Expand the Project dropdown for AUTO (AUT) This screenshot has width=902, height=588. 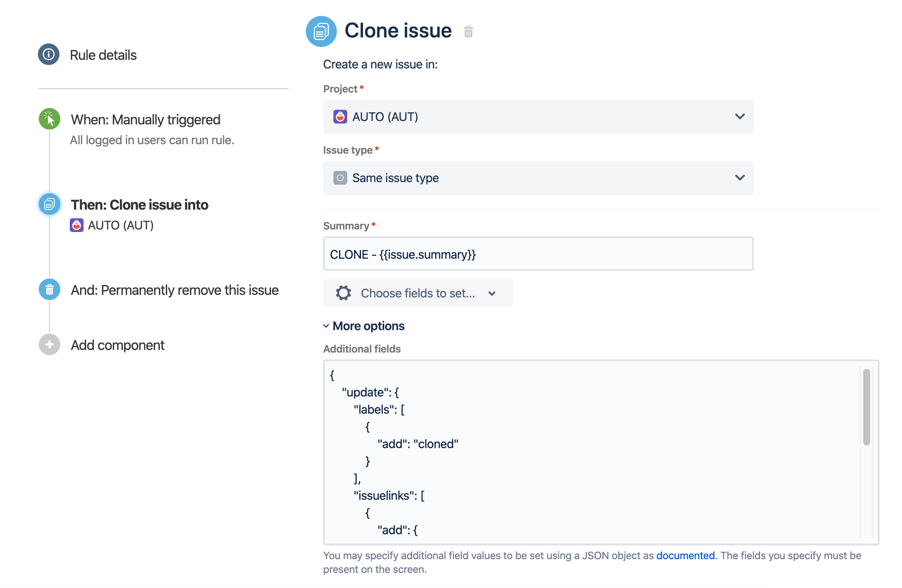tap(740, 117)
